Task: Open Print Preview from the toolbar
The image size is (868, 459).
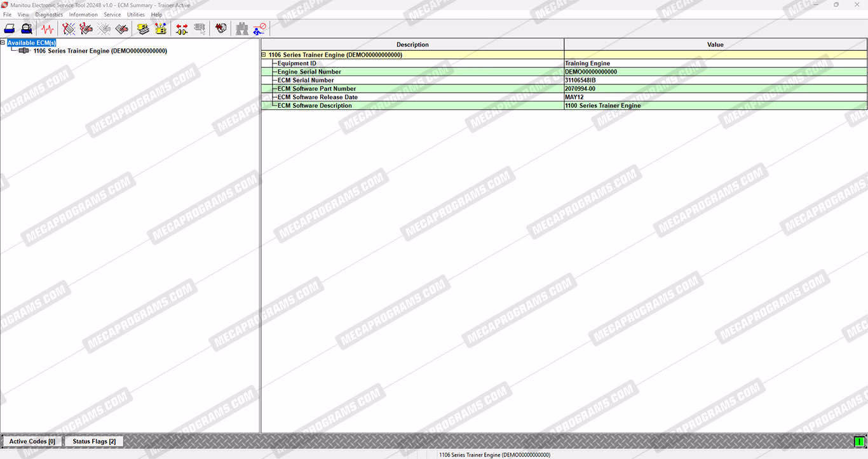Action: tap(27, 29)
